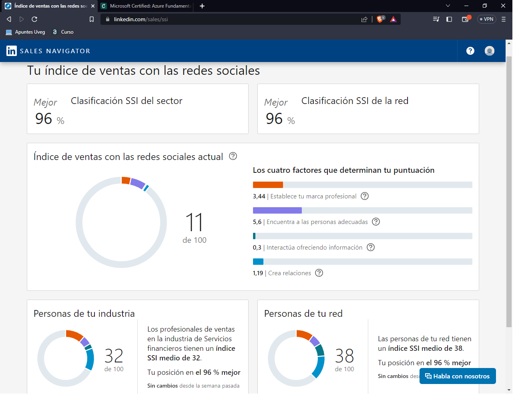Image resolution: width=514 pixels, height=420 pixels.
Task: Open the Brave Wallet icon
Action: pos(466,19)
